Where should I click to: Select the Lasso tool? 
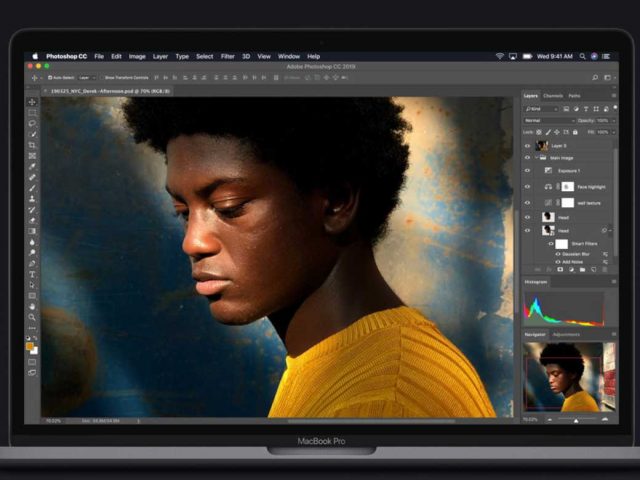pos(32,124)
